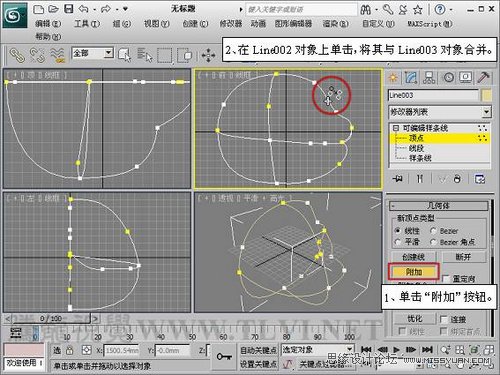Open the Display command panel tab
The image size is (500, 375).
point(466,78)
